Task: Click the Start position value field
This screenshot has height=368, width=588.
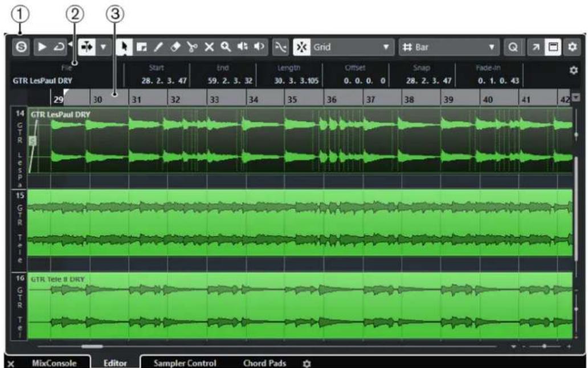Action: click(164, 80)
